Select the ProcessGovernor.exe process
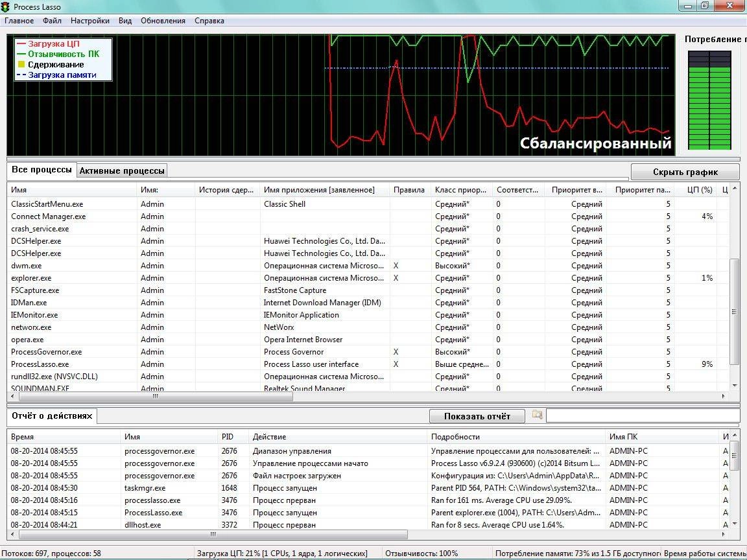The image size is (747, 560). [368, 352]
